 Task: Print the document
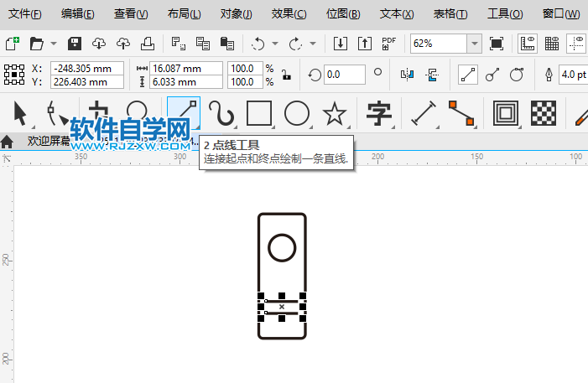[148, 44]
